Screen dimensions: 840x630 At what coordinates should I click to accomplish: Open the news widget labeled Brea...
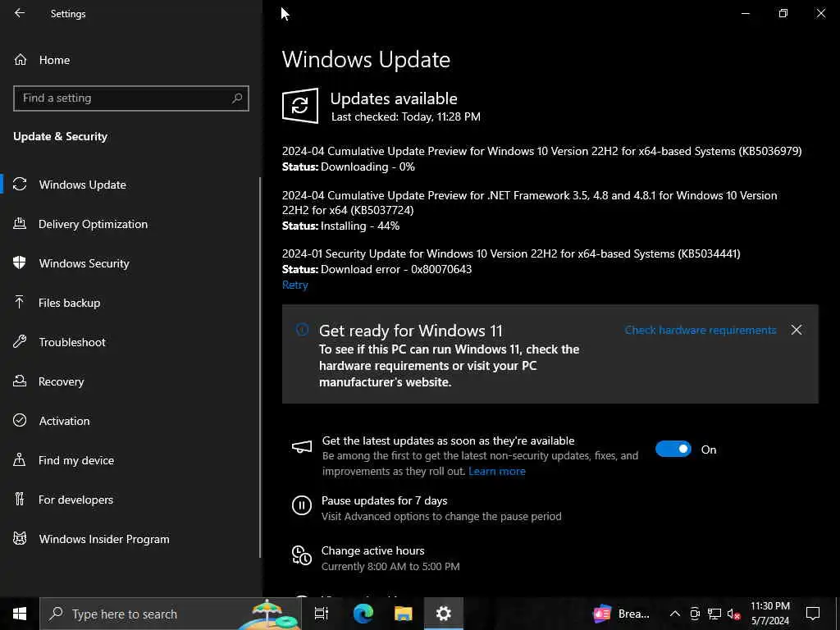tap(622, 614)
